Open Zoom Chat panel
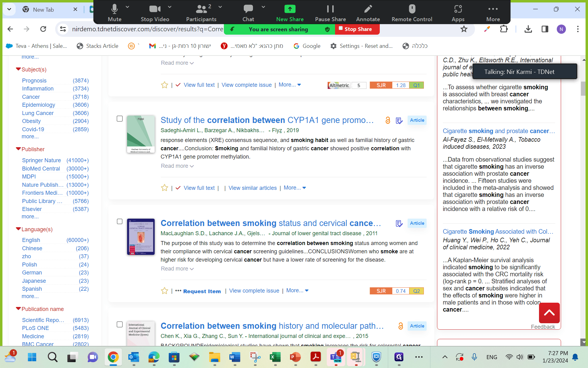This screenshot has height=368, width=588. point(248,13)
